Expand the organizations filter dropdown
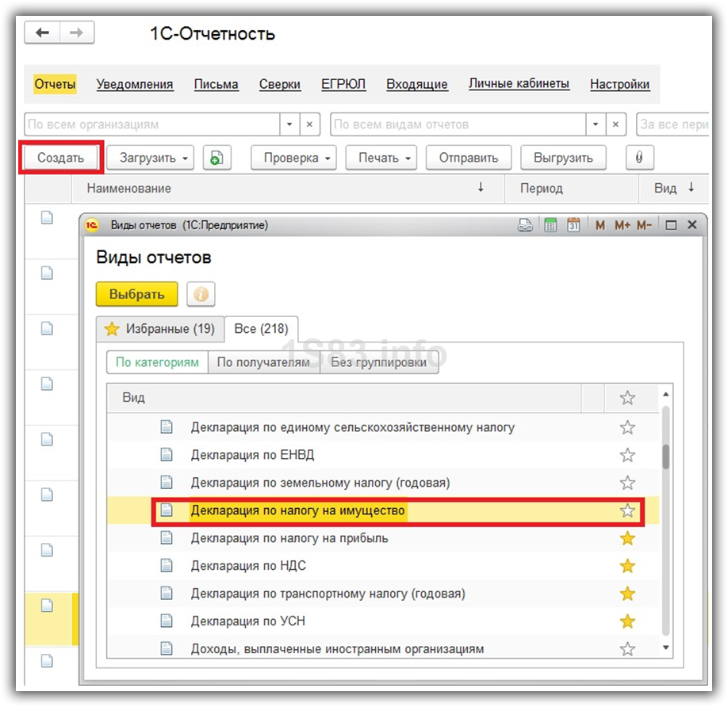728x707 pixels. point(289,124)
